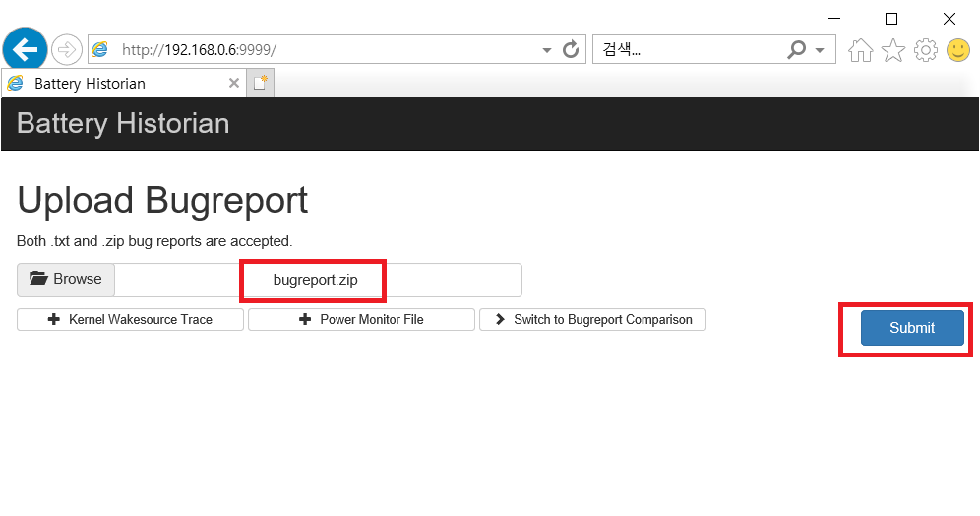Screen dimensions: 980x516
Task: Open a new tab button
Action: pyautogui.click(x=260, y=83)
